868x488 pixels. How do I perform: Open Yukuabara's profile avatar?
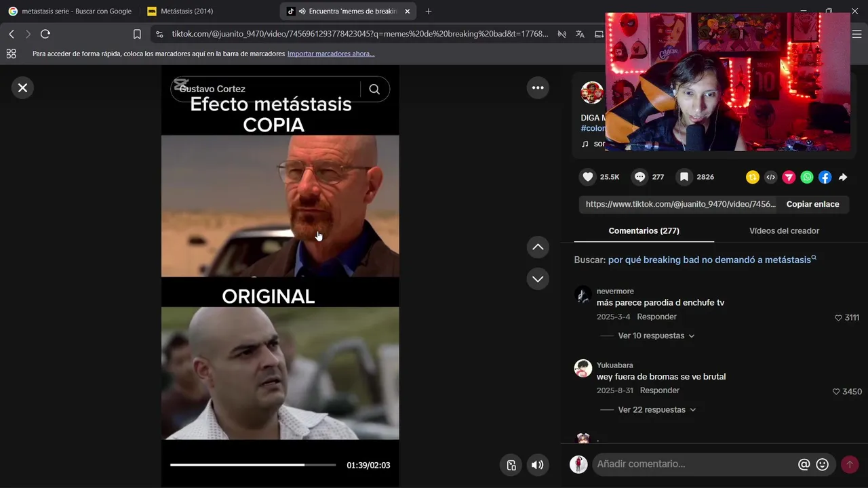click(x=583, y=369)
